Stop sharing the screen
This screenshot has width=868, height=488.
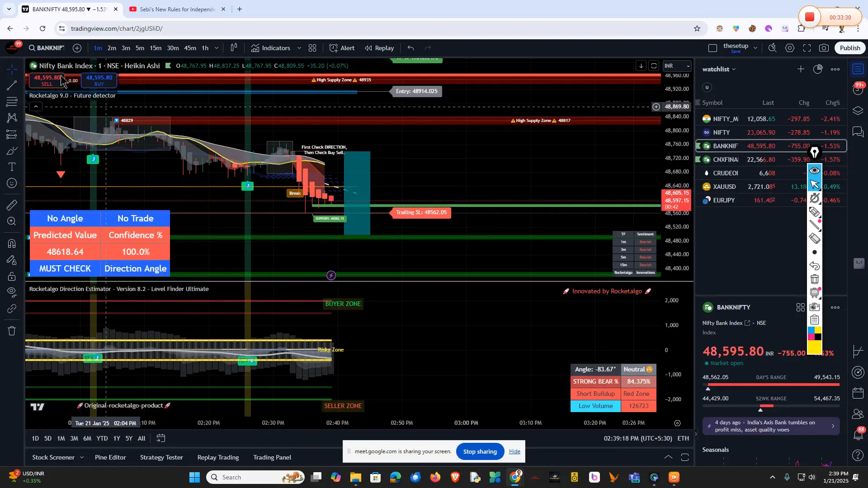click(480, 451)
